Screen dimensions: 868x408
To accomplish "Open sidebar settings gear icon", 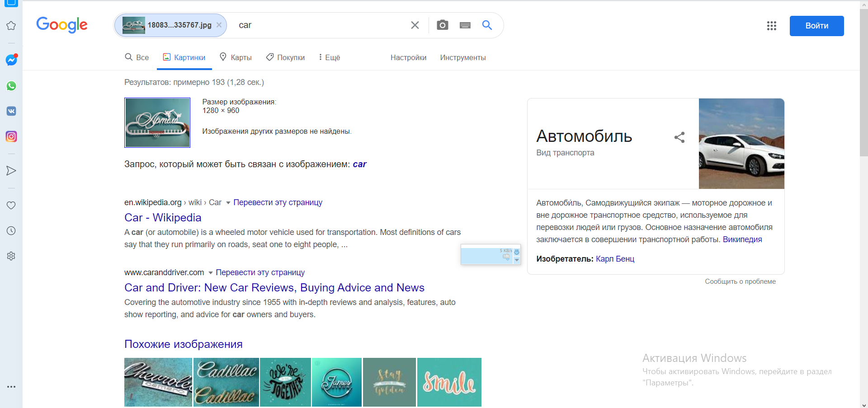I will [x=11, y=256].
